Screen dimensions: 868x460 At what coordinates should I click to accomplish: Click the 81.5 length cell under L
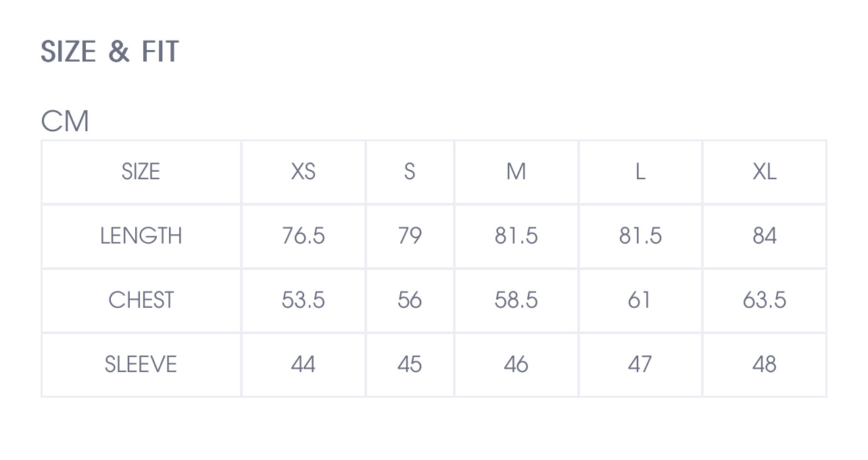pyautogui.click(x=640, y=236)
